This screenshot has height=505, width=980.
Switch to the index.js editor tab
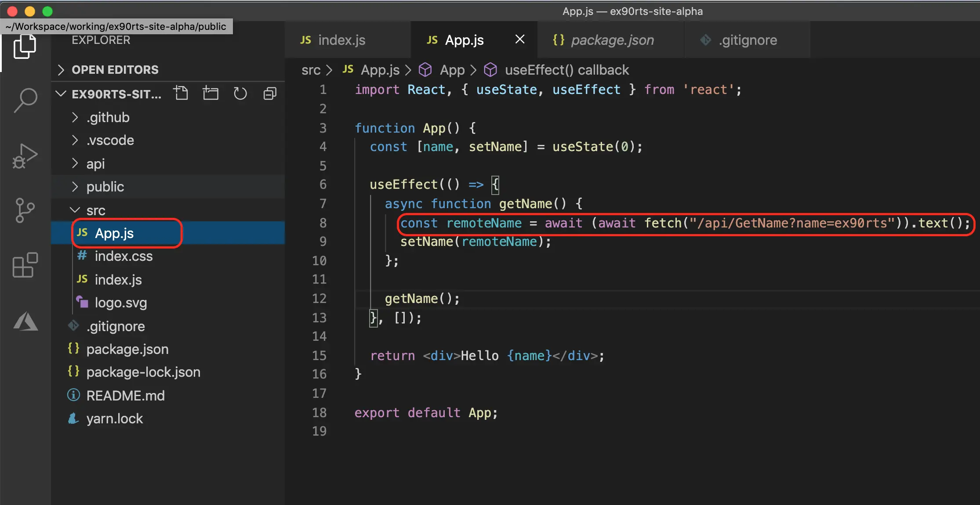coord(341,40)
